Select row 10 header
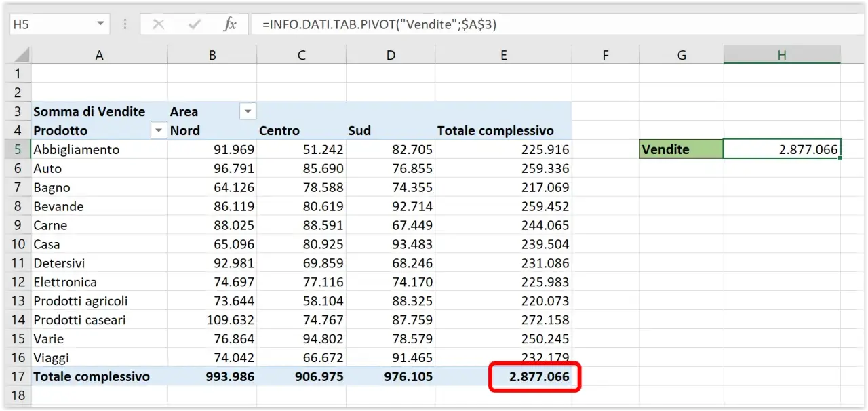Screen dimensions: 868x411 point(18,244)
